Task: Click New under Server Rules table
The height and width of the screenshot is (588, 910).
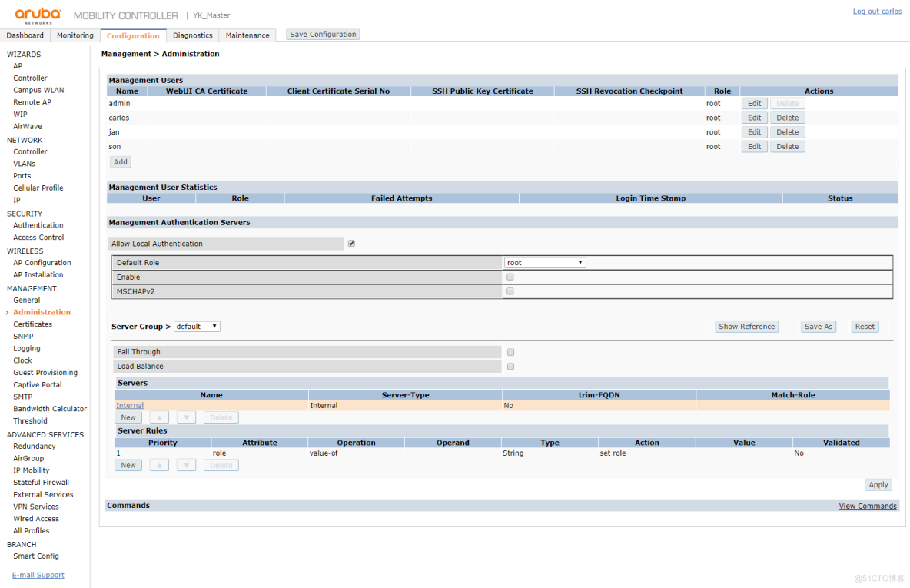Action: (x=128, y=465)
